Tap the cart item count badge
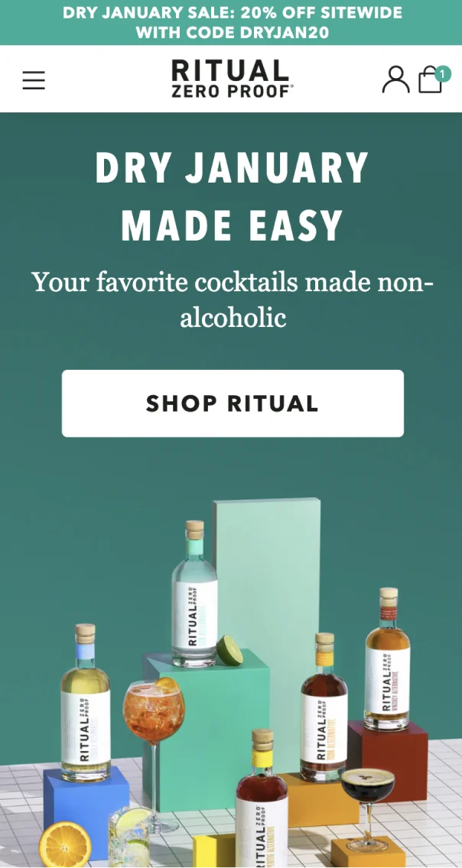Screen dimensions: 462x868 pos(442,73)
